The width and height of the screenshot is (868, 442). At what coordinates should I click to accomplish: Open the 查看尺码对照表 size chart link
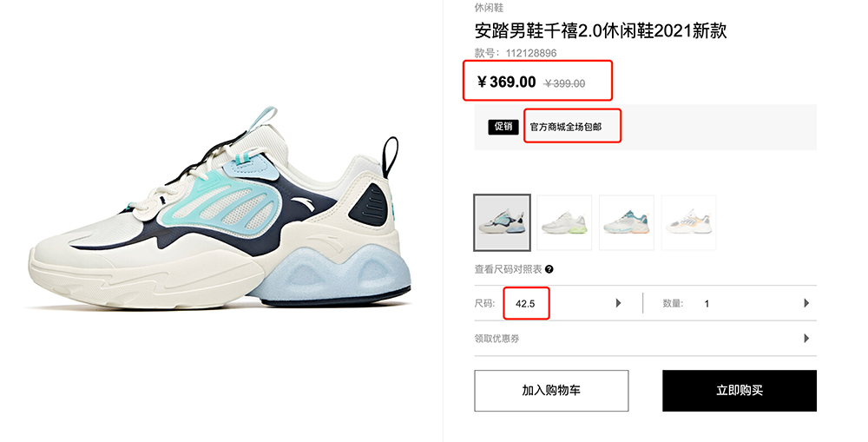click(x=508, y=269)
